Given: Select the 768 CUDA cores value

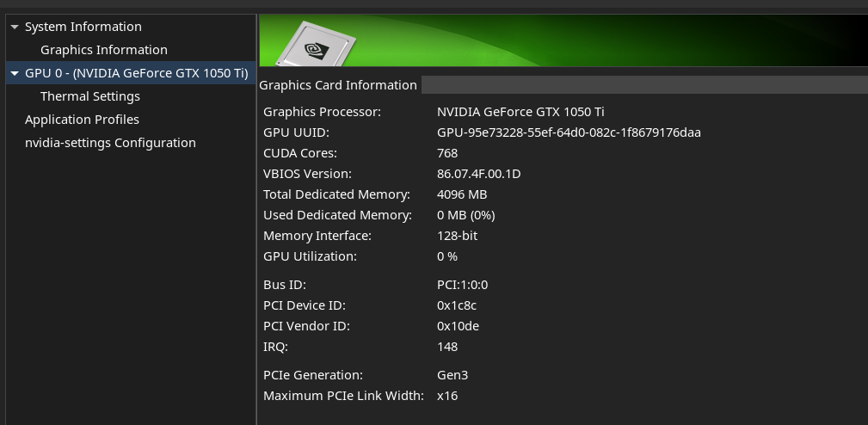Looking at the screenshot, I should click(447, 153).
